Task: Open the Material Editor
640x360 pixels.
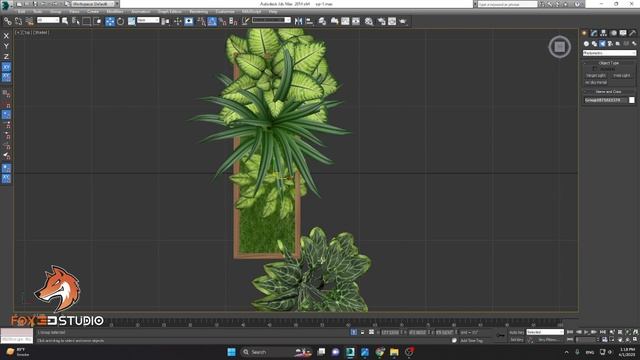Action: (x=369, y=21)
